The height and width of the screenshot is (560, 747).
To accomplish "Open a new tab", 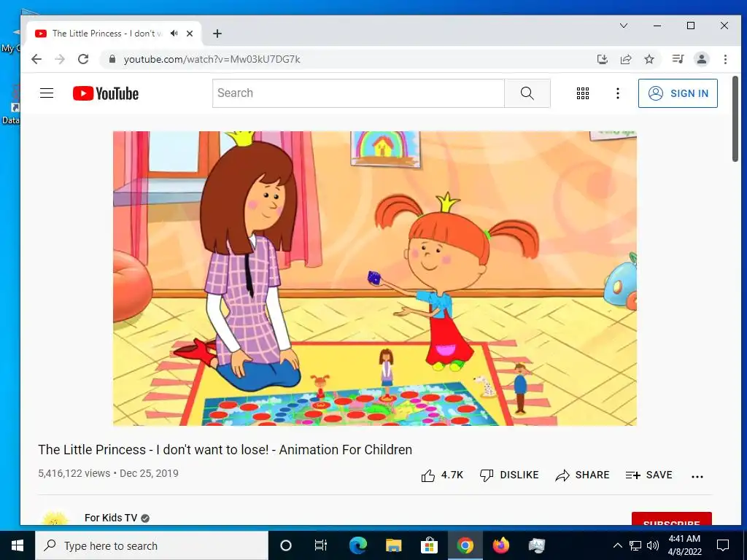I will [x=217, y=34].
